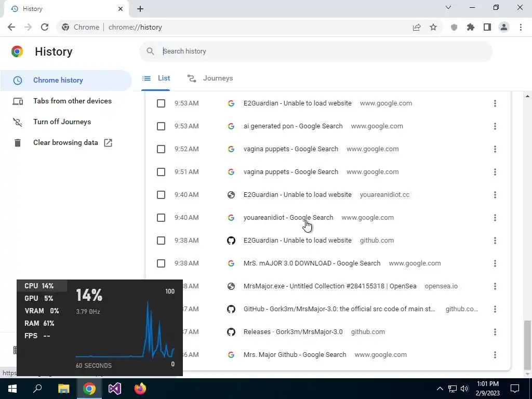This screenshot has height=399, width=532.
Task: Open GitHub Gork3m/MrsMajor-3.0 link
Action: pos(339,309)
